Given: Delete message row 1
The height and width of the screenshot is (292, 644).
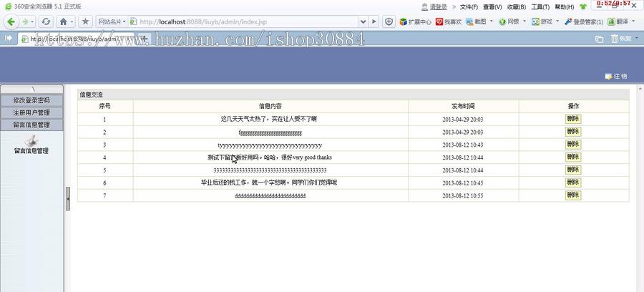Looking at the screenshot, I should tap(573, 119).
